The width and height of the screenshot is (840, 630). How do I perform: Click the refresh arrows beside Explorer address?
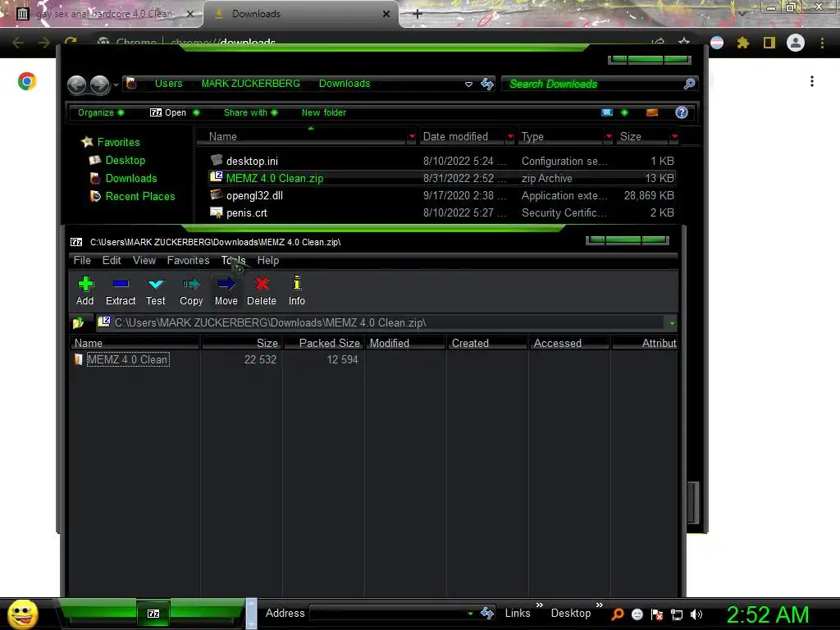click(x=487, y=84)
